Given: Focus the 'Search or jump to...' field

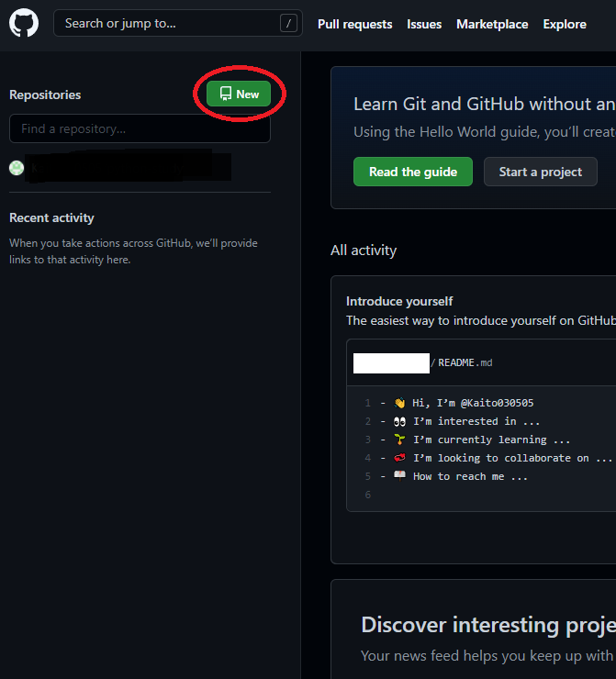Looking at the screenshot, I should (177, 23).
